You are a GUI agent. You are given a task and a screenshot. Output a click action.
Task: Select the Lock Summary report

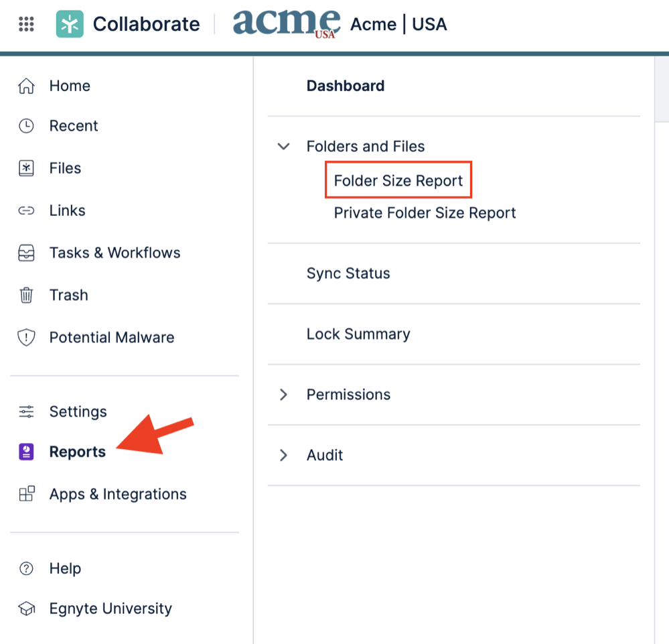tap(358, 334)
